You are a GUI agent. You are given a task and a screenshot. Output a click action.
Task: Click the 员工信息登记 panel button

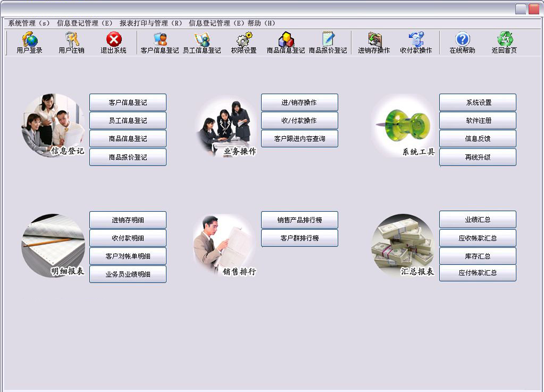coord(128,121)
